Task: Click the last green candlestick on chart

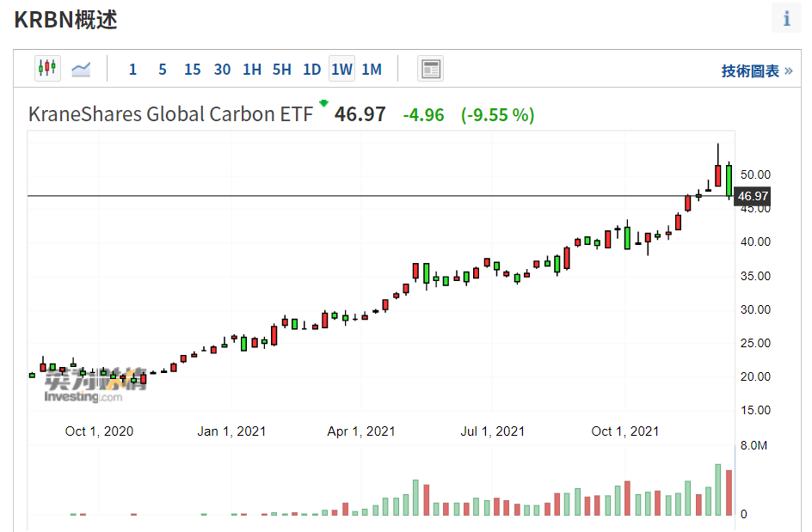Action: point(729,180)
